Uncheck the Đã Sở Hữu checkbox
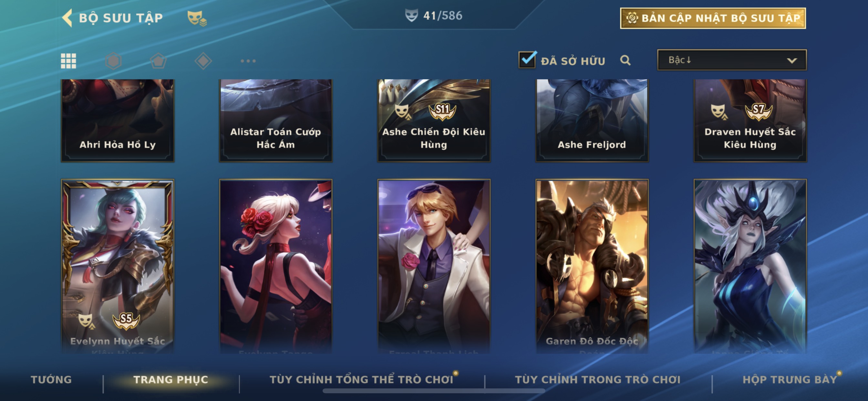868x401 pixels. tap(527, 60)
